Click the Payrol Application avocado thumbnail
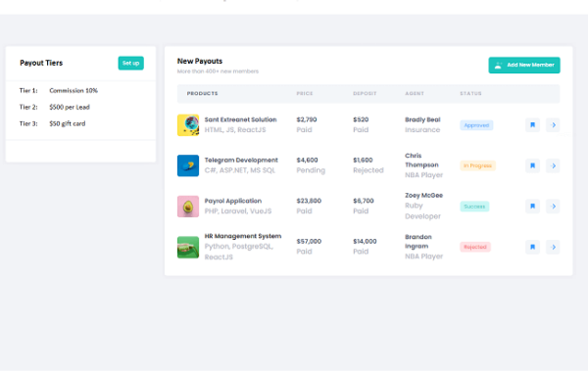 point(188,207)
